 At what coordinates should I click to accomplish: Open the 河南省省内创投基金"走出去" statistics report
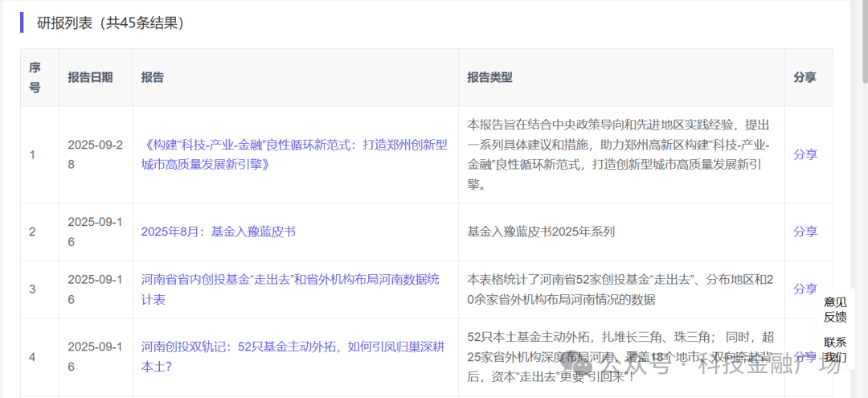289,289
